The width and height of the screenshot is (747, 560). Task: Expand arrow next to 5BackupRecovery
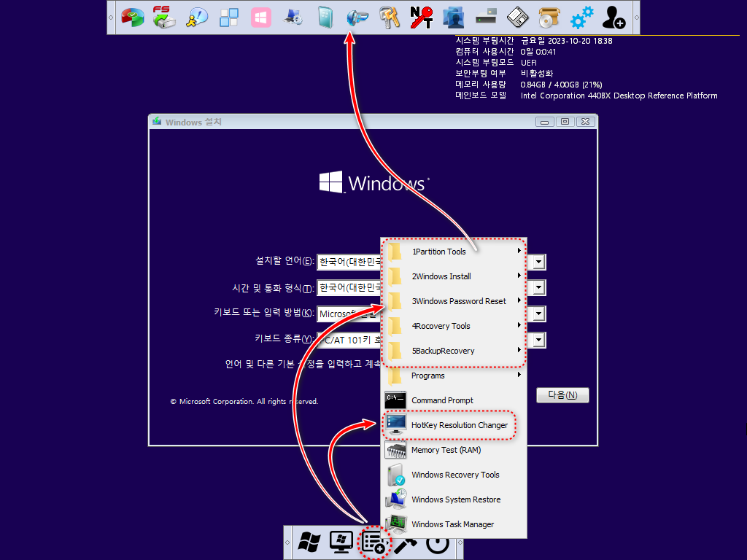point(519,349)
